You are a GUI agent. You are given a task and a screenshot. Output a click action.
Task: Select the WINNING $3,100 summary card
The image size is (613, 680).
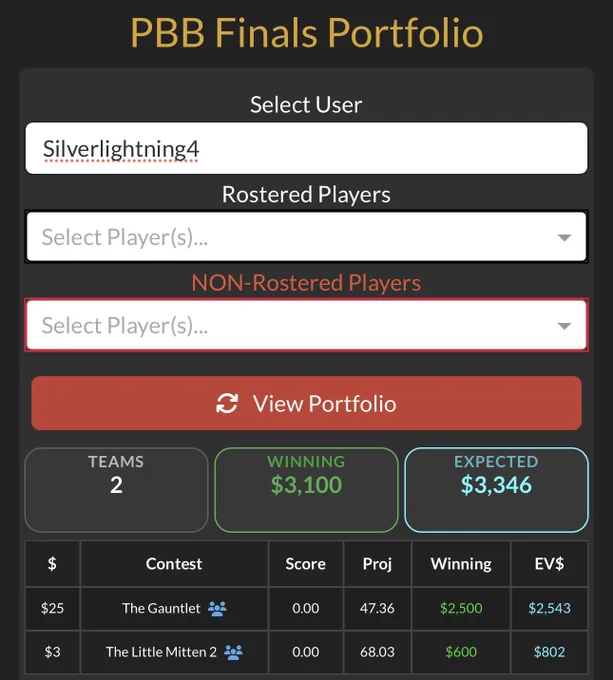306,490
